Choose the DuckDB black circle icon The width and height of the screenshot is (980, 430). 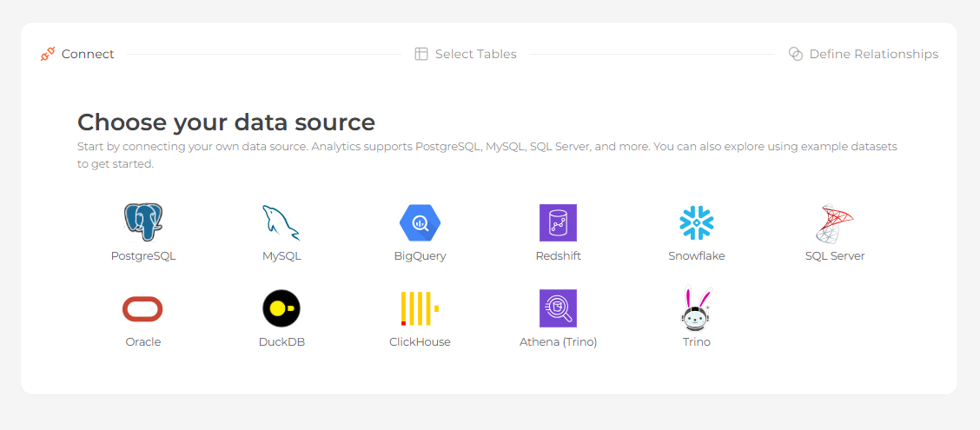point(281,308)
